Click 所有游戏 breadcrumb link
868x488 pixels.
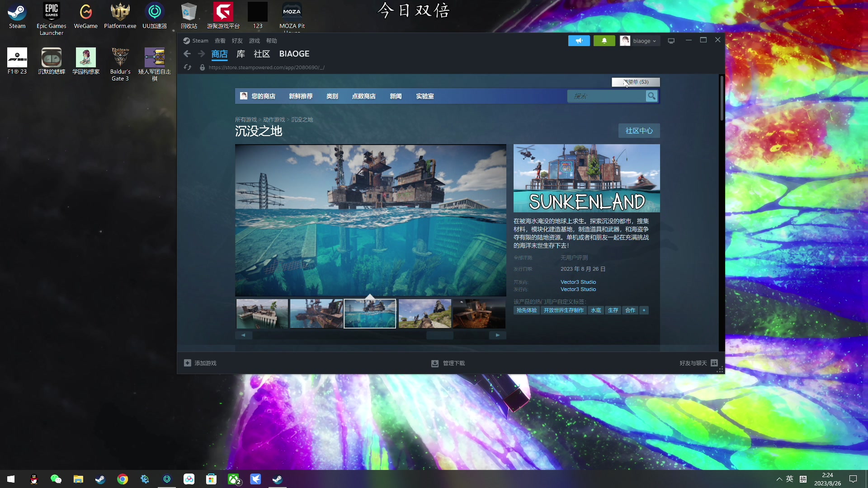[x=246, y=119]
